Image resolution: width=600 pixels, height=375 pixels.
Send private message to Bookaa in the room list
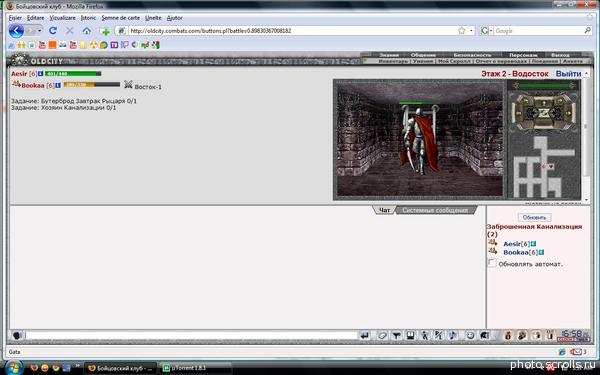pos(493,251)
